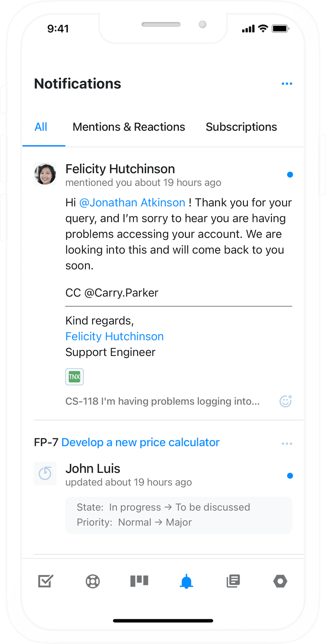Screen dimensions: 326x644
Task: Open more options for FP-7
Action: coord(287,443)
